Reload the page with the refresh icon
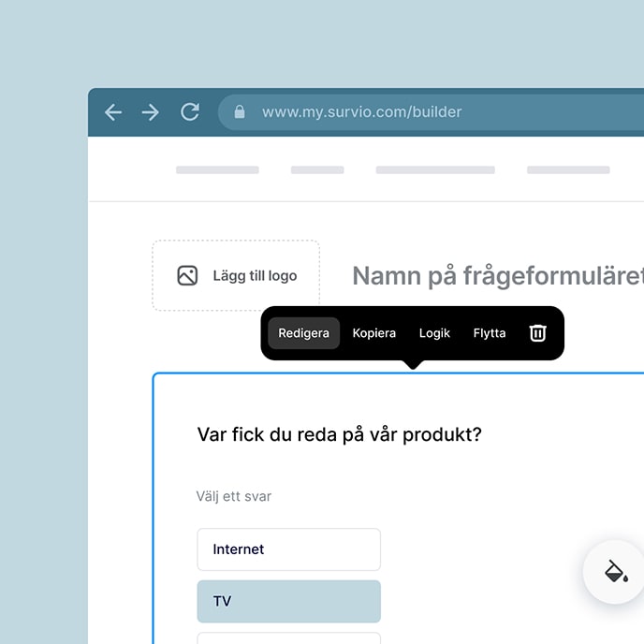 [190, 112]
